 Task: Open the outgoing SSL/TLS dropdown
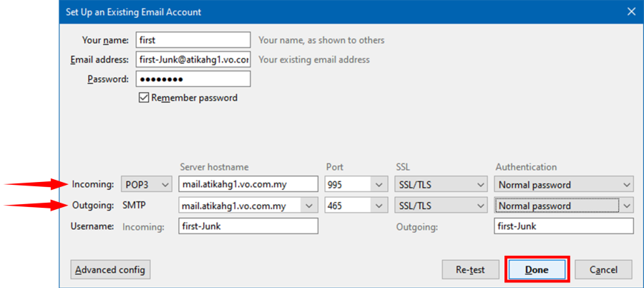pos(440,206)
